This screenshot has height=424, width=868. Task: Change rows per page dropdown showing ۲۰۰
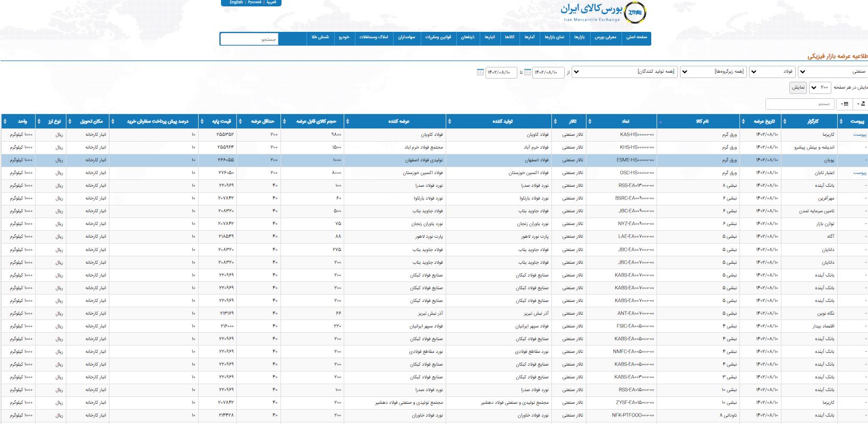coord(820,88)
